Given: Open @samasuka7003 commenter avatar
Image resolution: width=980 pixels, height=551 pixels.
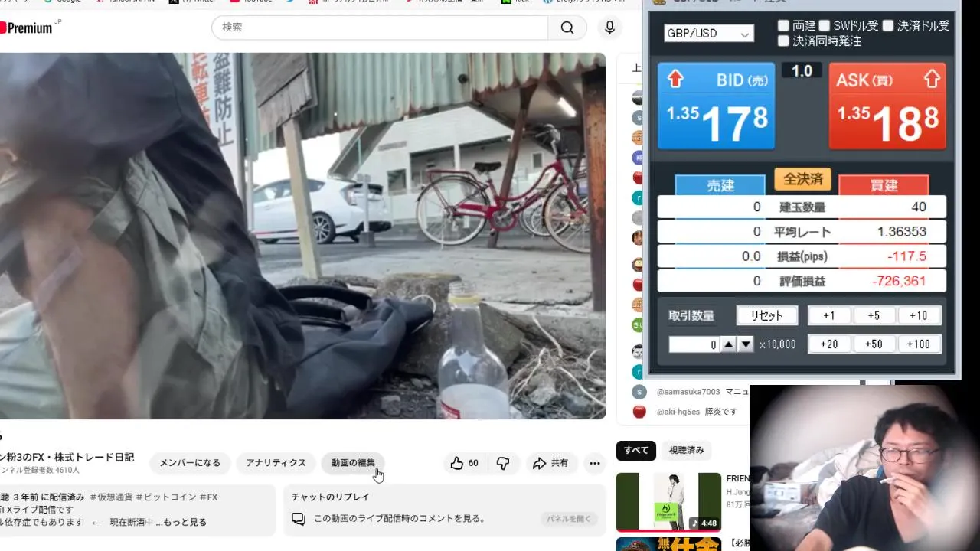Looking at the screenshot, I should [639, 392].
